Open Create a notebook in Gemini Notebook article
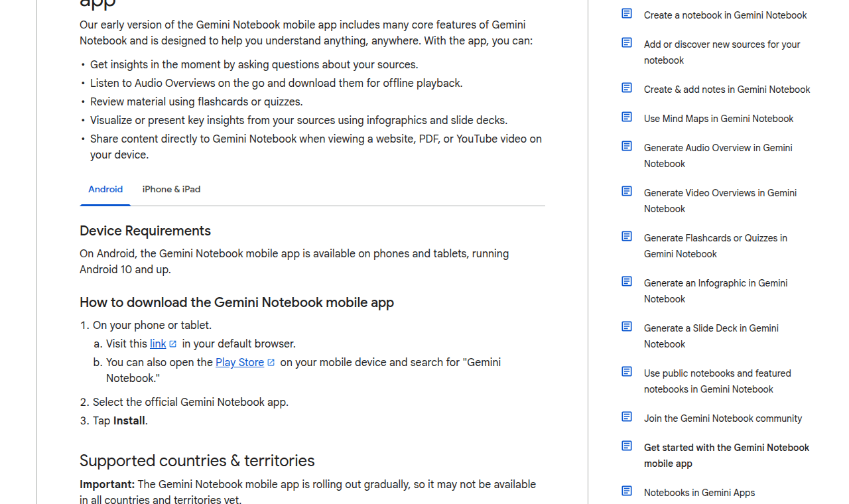The width and height of the screenshot is (849, 504). click(x=725, y=15)
